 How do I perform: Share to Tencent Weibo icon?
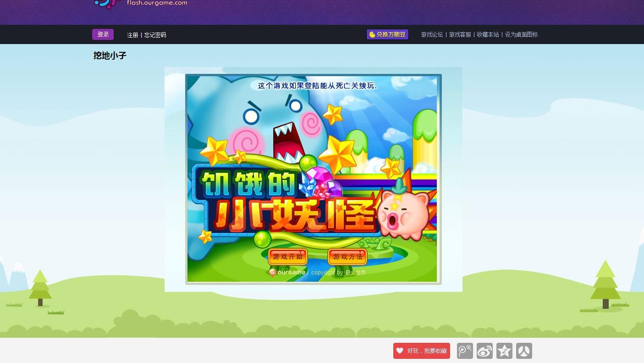pyautogui.click(x=465, y=351)
